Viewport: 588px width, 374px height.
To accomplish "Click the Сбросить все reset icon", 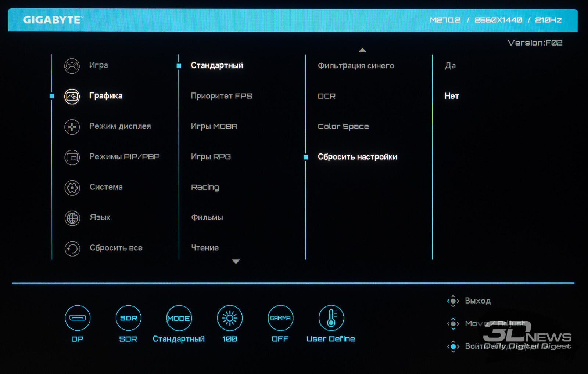I will click(72, 248).
